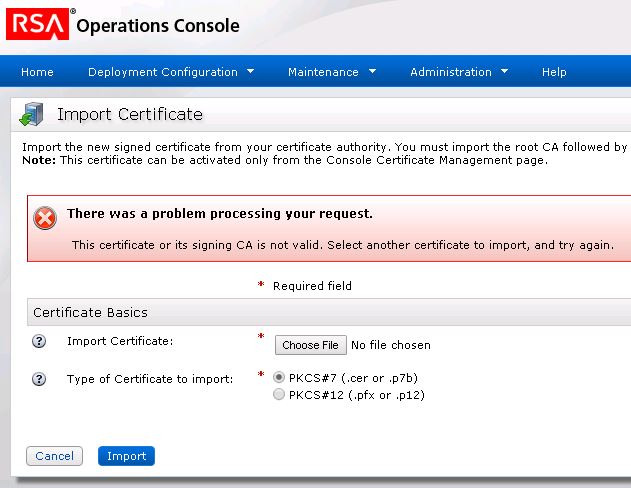Click the Administration menu label
Screen dimensions: 631x488
point(450,72)
